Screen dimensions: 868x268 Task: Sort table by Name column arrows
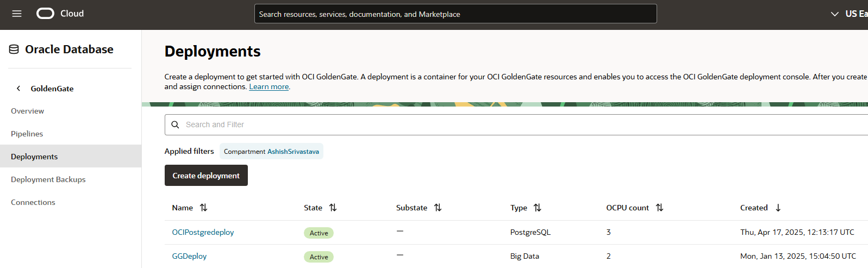click(204, 208)
